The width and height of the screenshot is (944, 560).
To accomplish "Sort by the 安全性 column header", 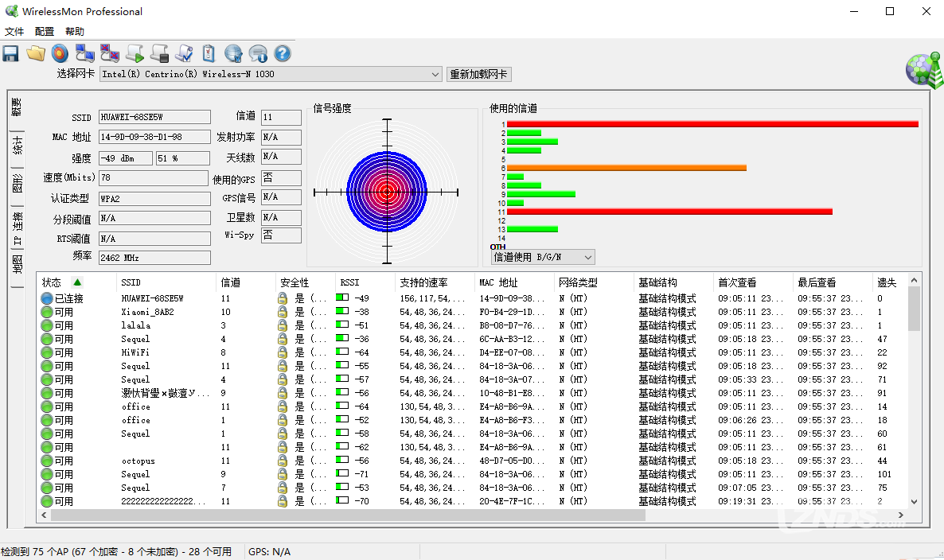I will pos(305,282).
